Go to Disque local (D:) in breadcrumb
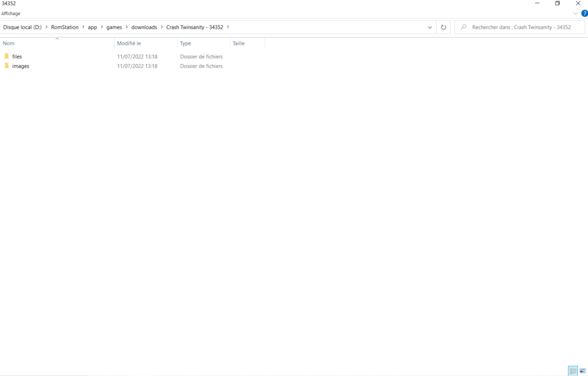Viewport: 588px width, 376px height. 22,27
